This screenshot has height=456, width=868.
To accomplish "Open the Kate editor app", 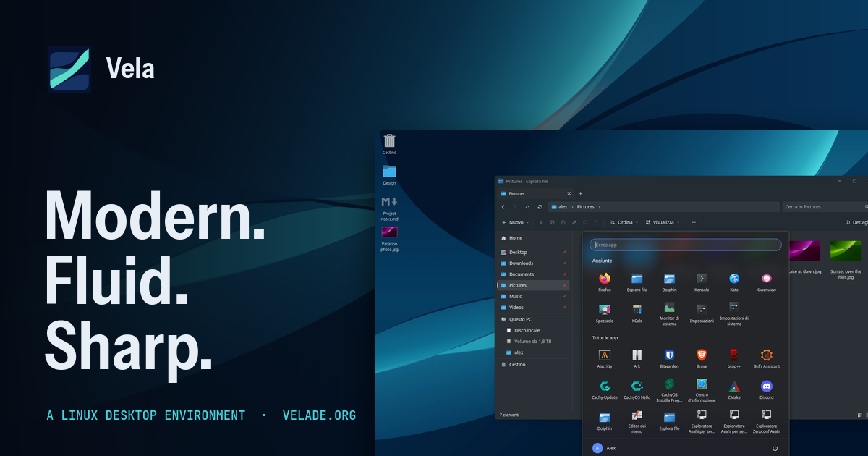I will tap(734, 282).
